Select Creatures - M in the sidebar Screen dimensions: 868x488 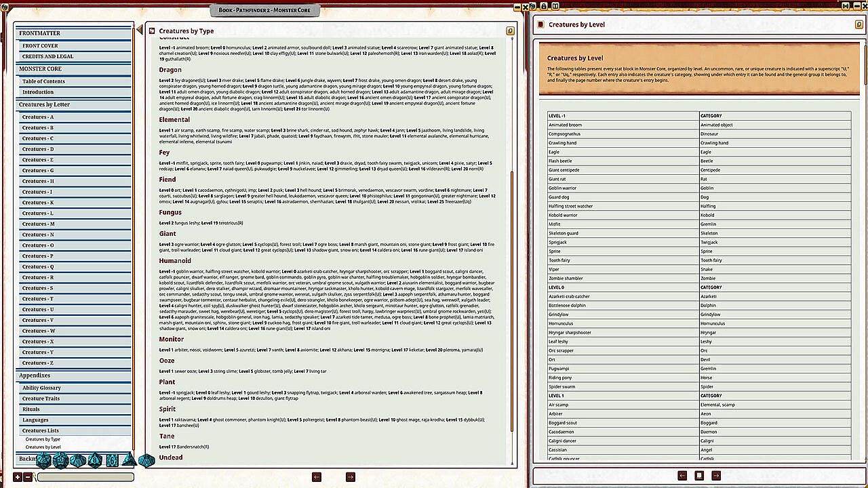[x=75, y=224]
